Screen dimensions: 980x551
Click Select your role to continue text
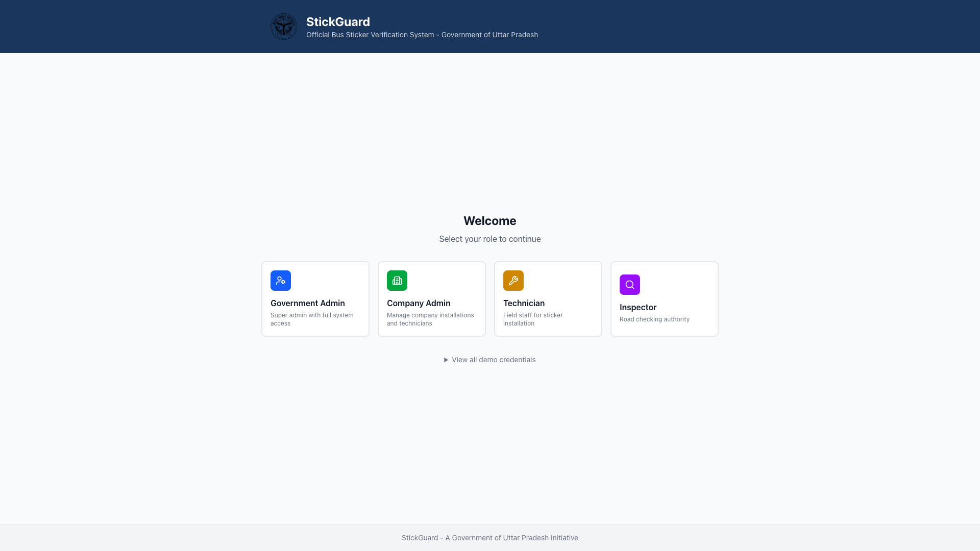pyautogui.click(x=489, y=239)
